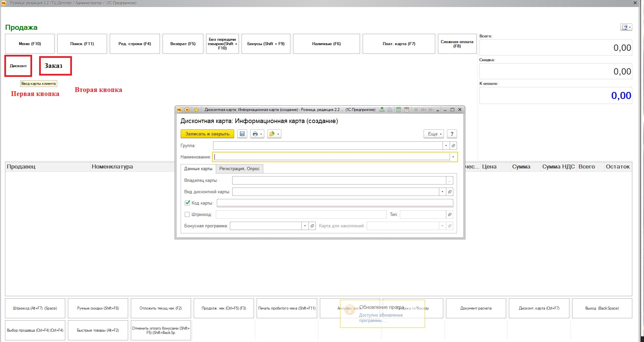644x342 pixels.
Task: Click the help question mark button in the dialog
Action: [452, 134]
